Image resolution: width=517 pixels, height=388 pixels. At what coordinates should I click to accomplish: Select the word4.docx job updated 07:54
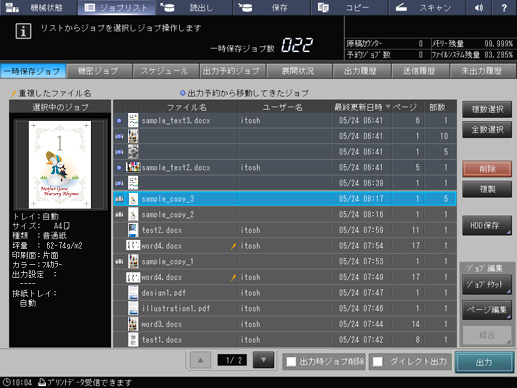click(285, 246)
